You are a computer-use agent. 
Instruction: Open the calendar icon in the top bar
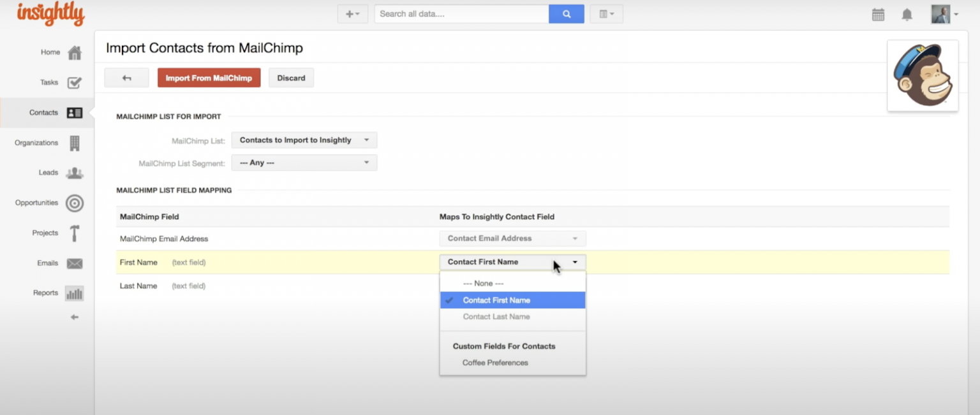click(x=878, y=13)
